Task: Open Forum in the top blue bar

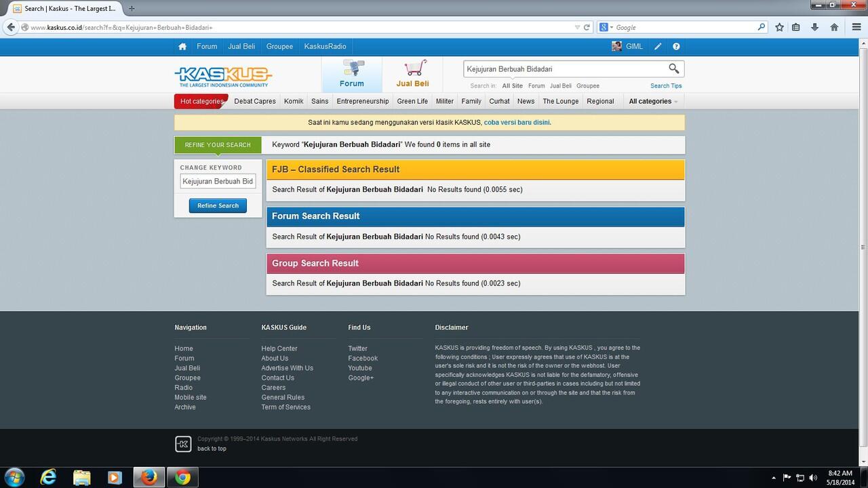Action: [x=207, y=47]
